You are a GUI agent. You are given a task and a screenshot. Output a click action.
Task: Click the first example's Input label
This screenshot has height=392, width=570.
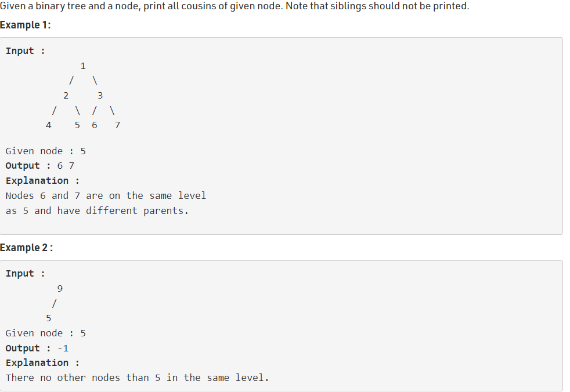point(26,51)
